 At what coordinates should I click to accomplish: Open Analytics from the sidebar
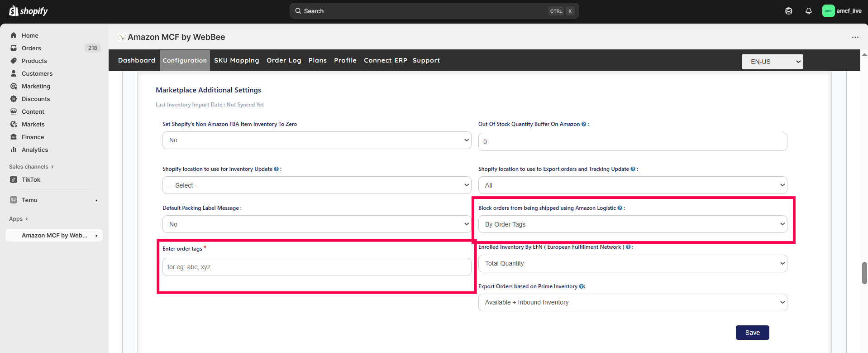[34, 150]
